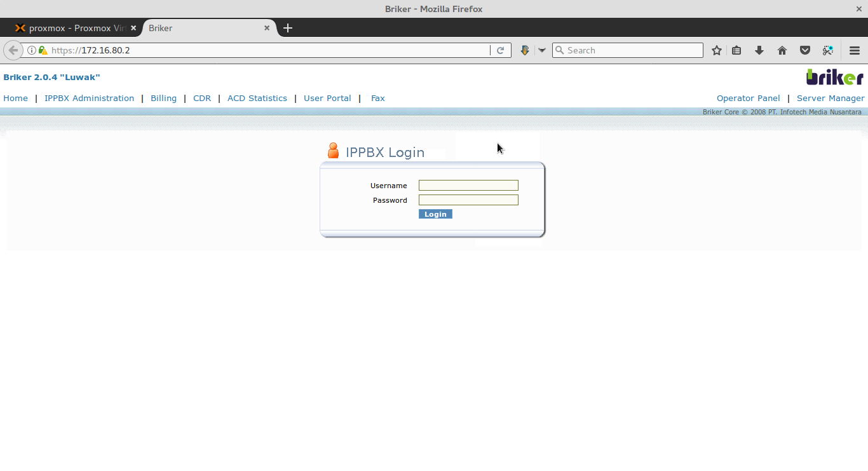Screen dimensions: 868x471
Task: Open the Home menu link
Action: click(x=16, y=98)
